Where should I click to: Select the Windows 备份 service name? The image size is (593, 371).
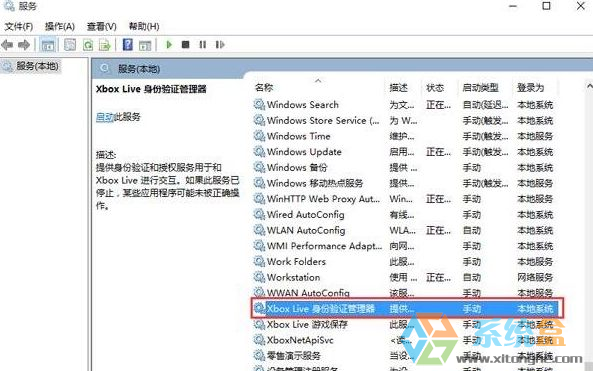pyautogui.click(x=297, y=168)
